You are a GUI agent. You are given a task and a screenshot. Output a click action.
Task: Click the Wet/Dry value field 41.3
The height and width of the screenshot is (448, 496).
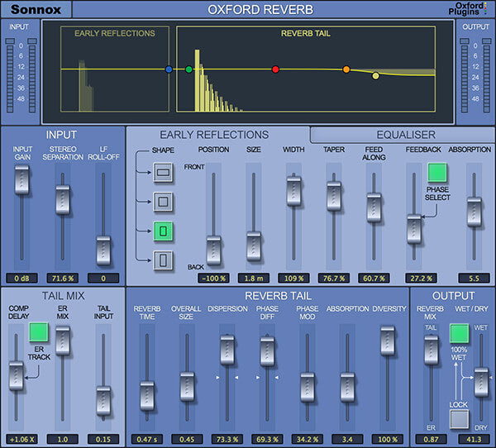pyautogui.click(x=475, y=439)
